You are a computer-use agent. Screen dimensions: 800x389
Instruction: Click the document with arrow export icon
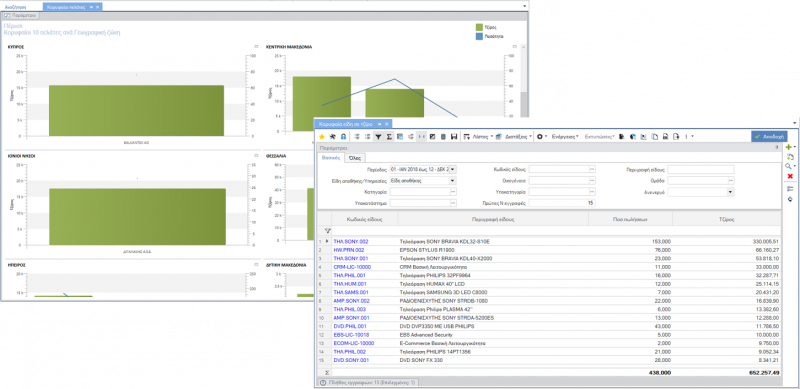676,137
